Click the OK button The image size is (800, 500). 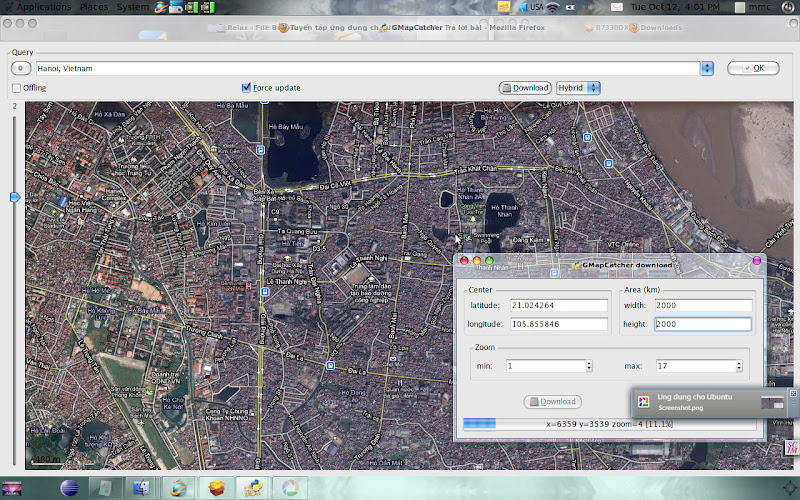coord(753,68)
